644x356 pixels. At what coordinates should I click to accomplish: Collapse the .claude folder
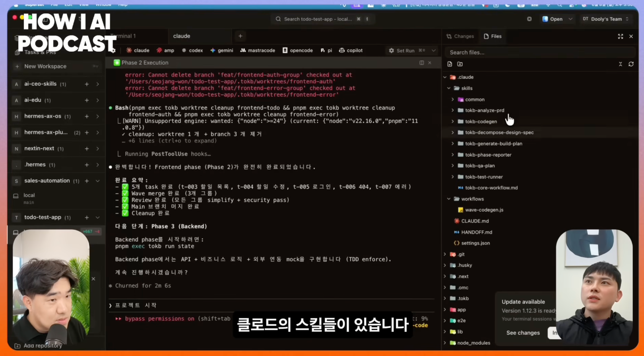coord(445,77)
